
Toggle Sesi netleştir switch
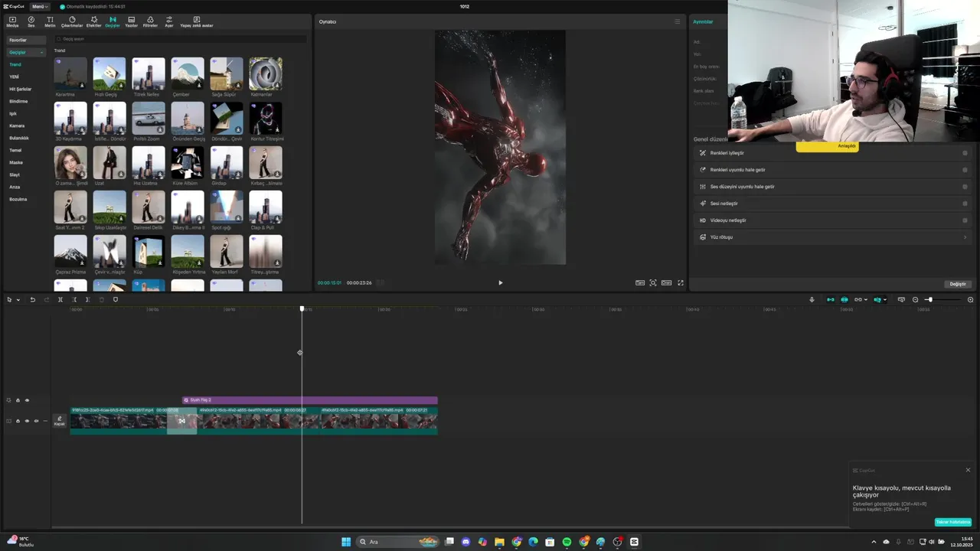click(965, 204)
